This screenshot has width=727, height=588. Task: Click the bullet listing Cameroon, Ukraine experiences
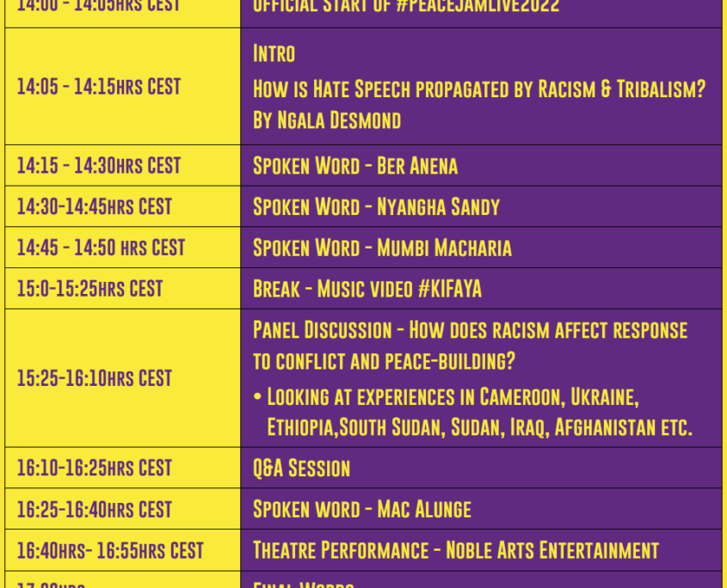[473, 412]
